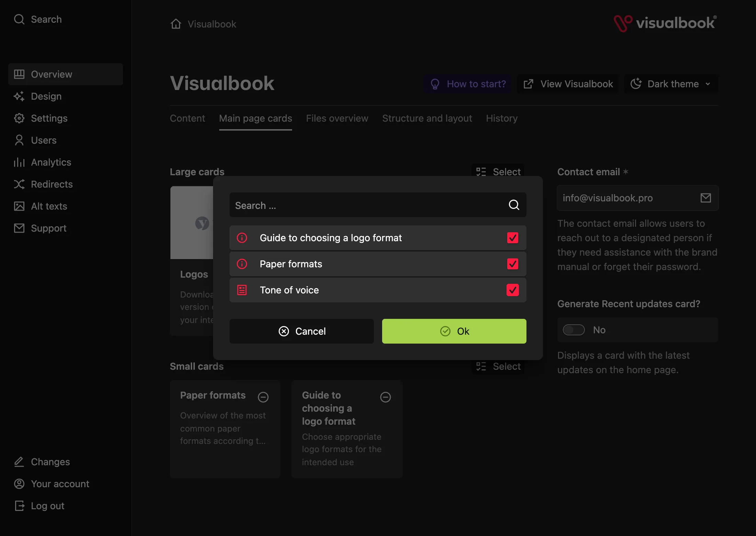Confirm selection with the Ok button

[x=454, y=331]
